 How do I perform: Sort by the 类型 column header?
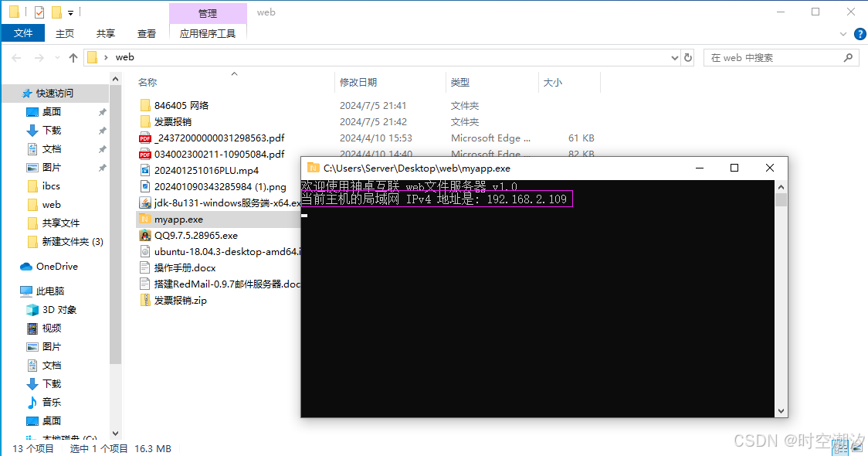pyautogui.click(x=460, y=83)
